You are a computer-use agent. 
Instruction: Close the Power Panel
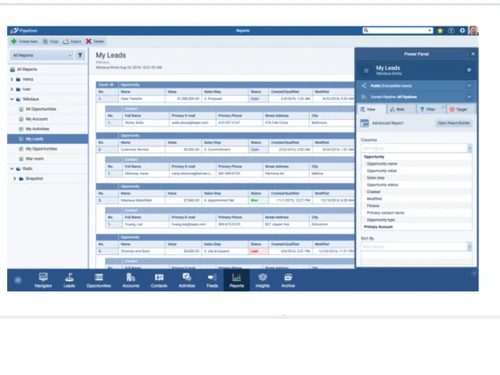473,54
